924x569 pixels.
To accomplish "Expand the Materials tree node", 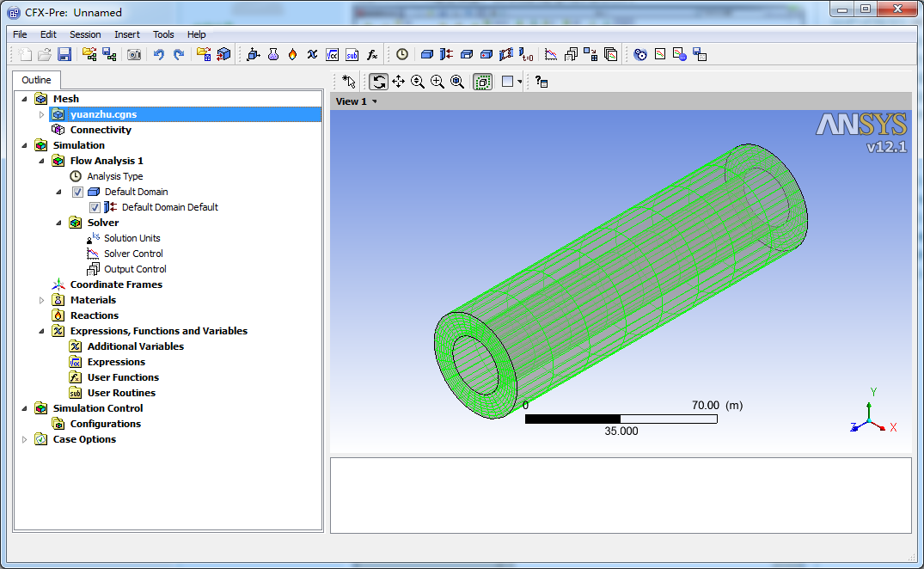I will (41, 300).
